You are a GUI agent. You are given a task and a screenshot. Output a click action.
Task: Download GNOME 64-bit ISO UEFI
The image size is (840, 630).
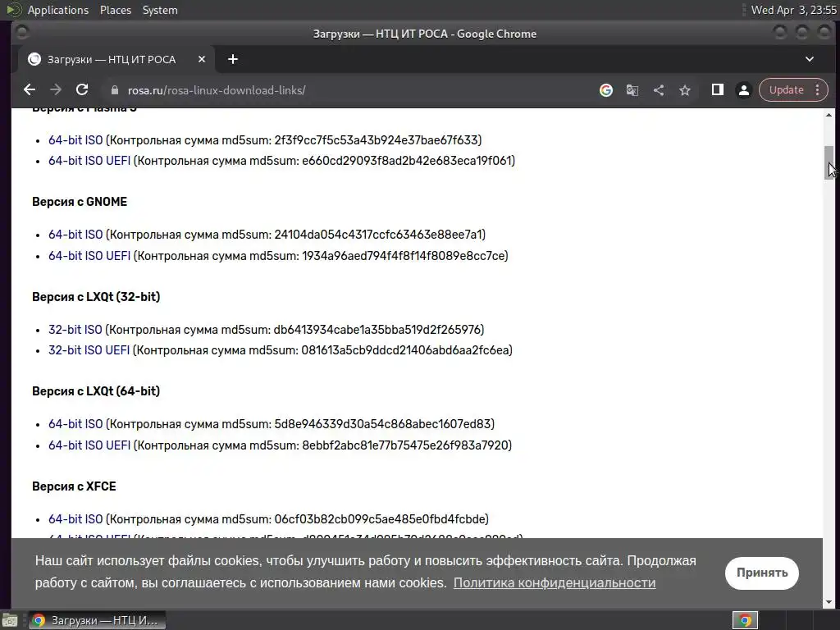pos(89,256)
